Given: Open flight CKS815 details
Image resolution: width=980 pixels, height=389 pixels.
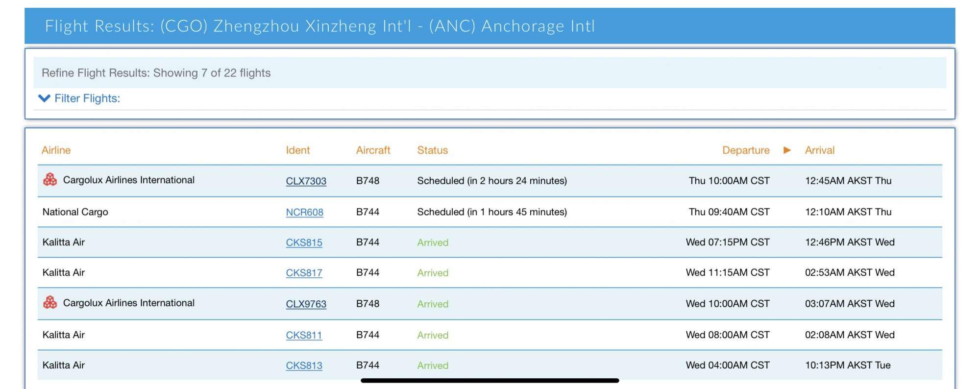Looking at the screenshot, I should [304, 243].
